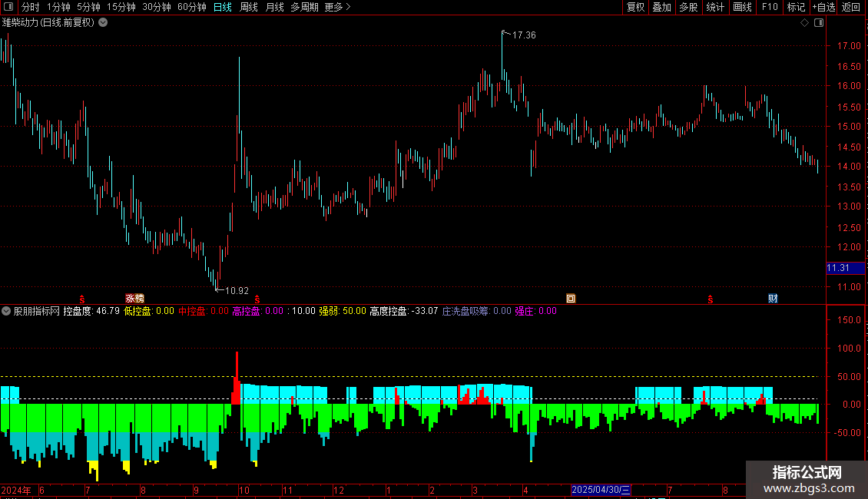Click the 庄洗盘吸筹: 0.00 label

[476, 311]
